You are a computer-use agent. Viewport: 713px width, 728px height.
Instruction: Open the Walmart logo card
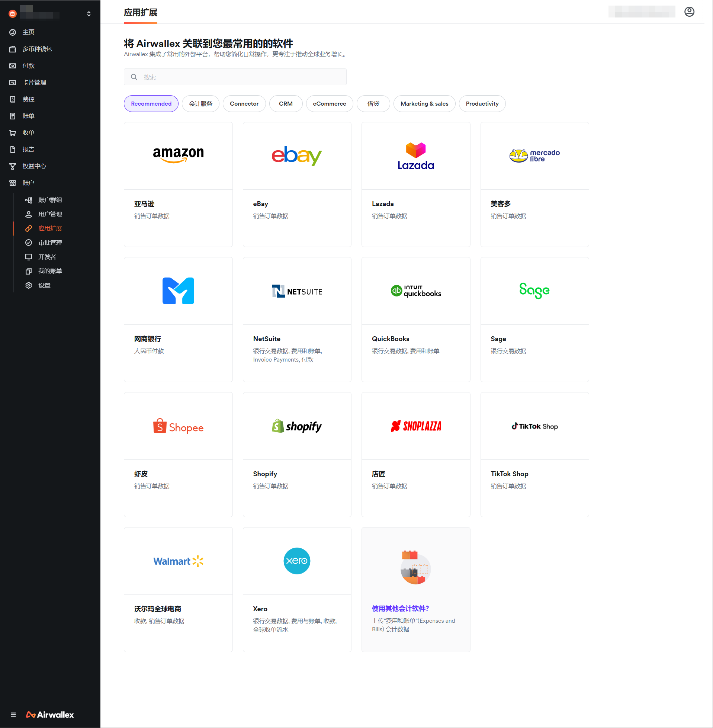[178, 561]
